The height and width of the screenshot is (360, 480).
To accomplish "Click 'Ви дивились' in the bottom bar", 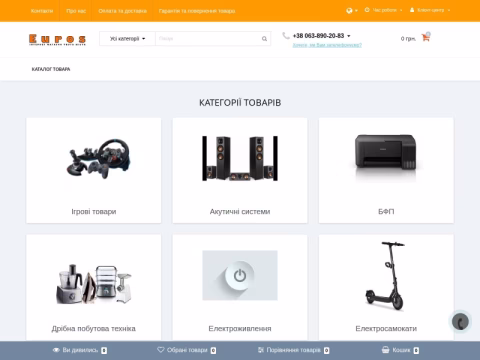I will pyautogui.click(x=80, y=350).
